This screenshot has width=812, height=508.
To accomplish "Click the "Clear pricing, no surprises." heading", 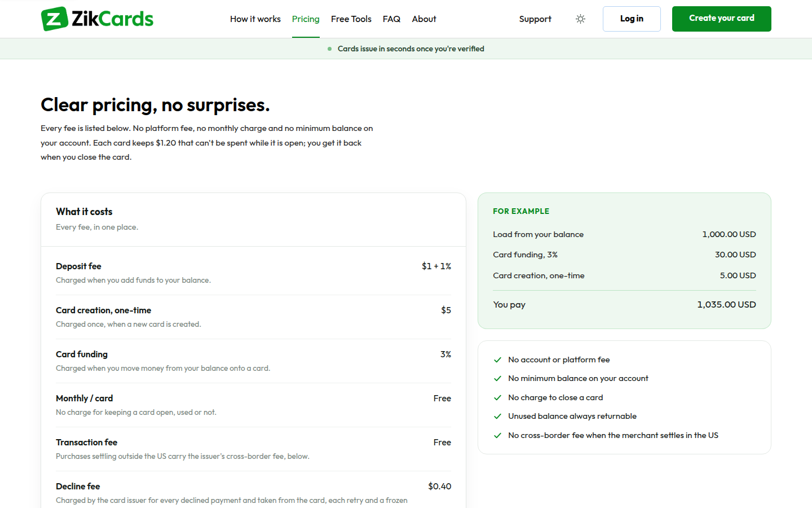I will [x=155, y=105].
